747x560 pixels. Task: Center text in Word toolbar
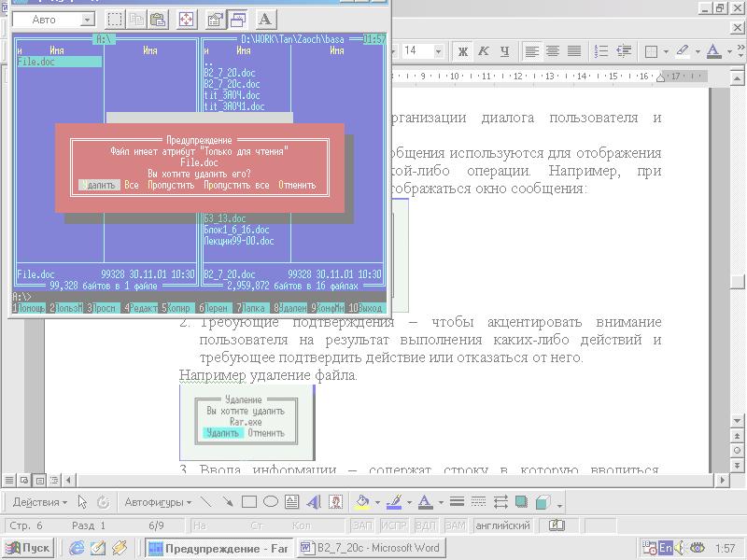pyautogui.click(x=553, y=51)
